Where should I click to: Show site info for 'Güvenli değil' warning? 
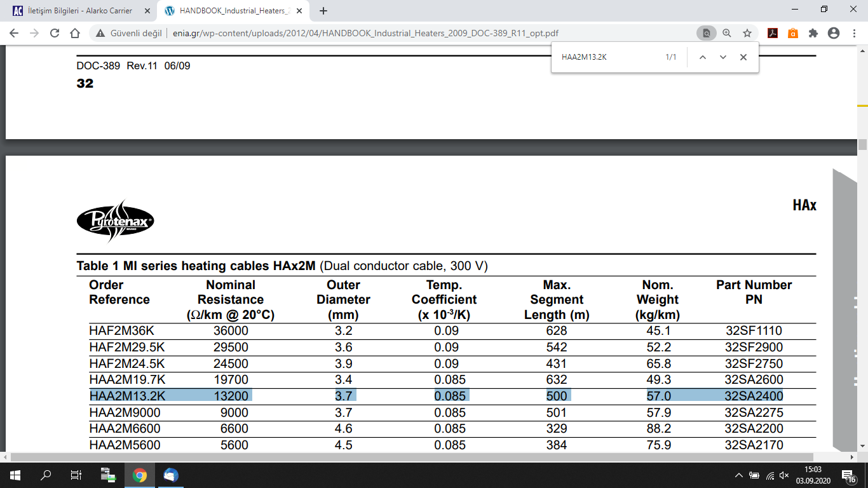(x=130, y=34)
